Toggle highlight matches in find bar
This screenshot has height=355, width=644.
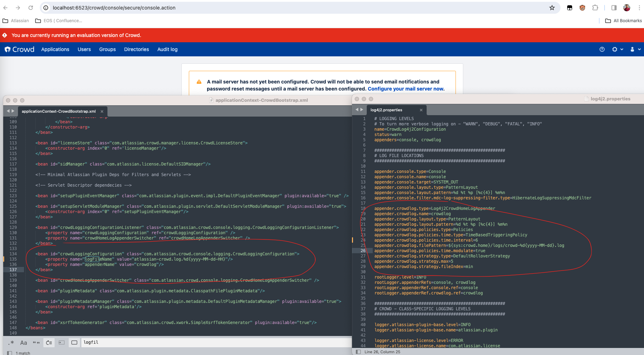74,342
